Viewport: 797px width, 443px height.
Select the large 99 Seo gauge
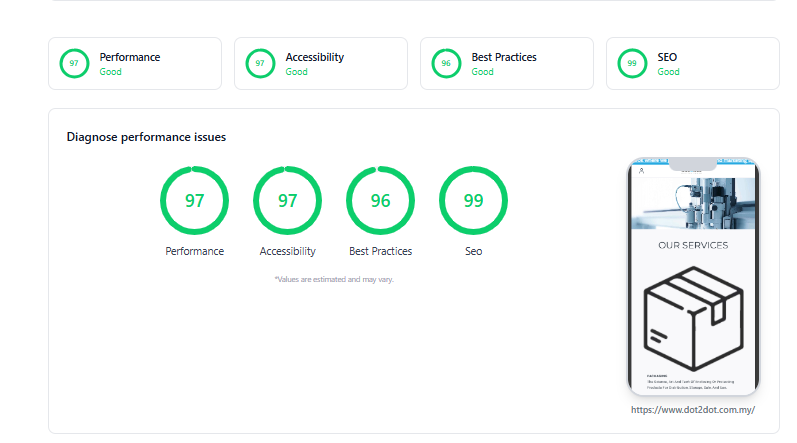(473, 200)
